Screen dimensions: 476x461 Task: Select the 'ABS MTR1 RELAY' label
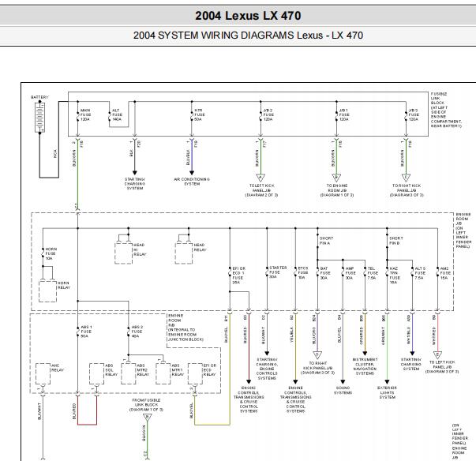tap(178, 370)
